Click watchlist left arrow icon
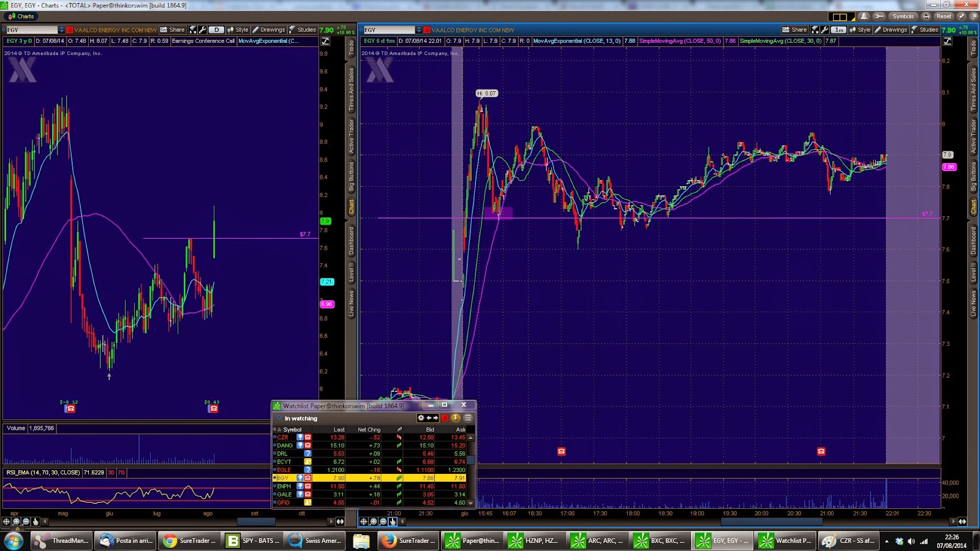Viewport: 980px width, 551px height. click(x=429, y=418)
